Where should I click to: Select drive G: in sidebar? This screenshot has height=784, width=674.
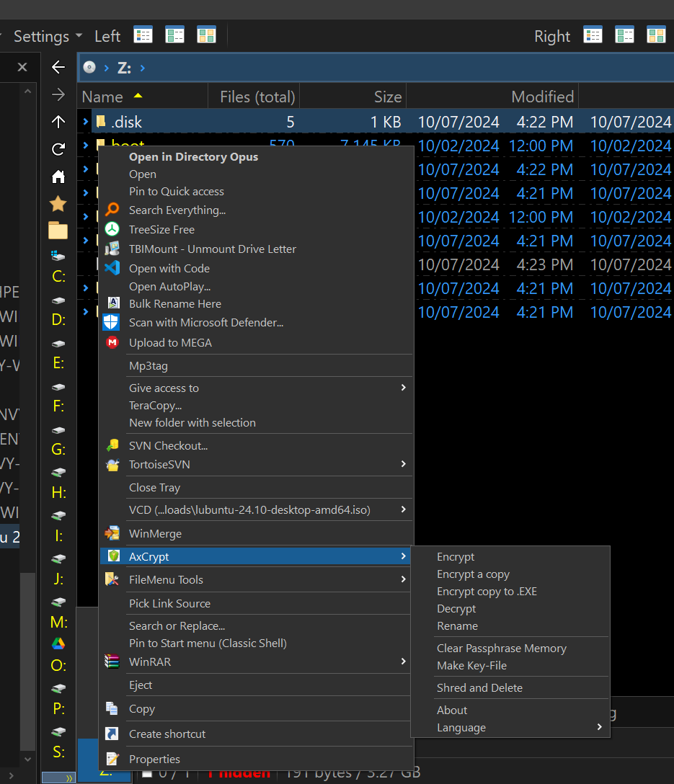(58, 449)
